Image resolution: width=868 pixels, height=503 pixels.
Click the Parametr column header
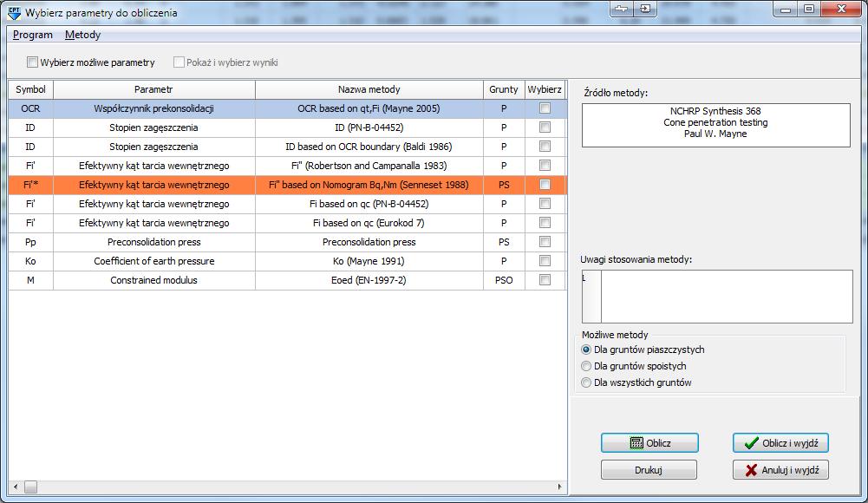153,89
